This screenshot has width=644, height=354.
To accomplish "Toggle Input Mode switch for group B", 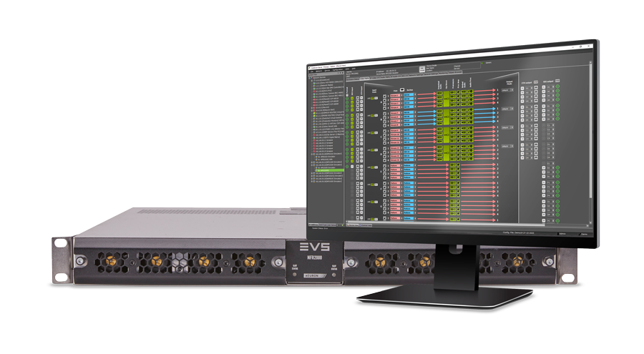I will [x=374, y=115].
